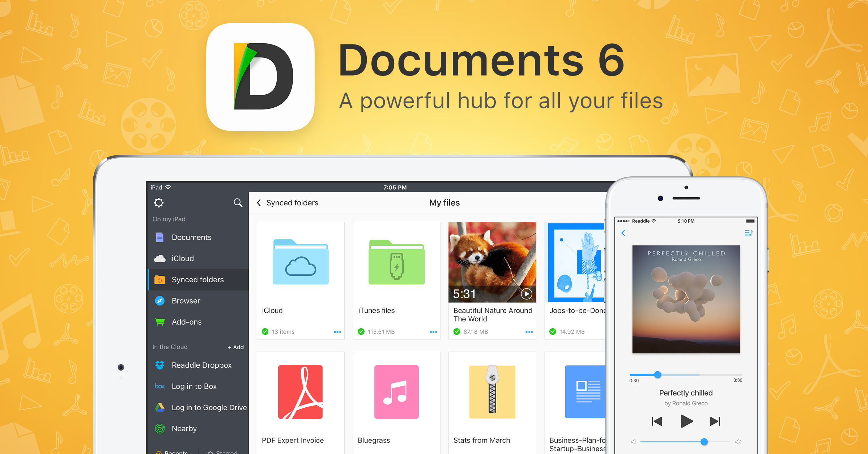Open the Add-ons shopping cart item
868x454 pixels.
pyautogui.click(x=186, y=322)
